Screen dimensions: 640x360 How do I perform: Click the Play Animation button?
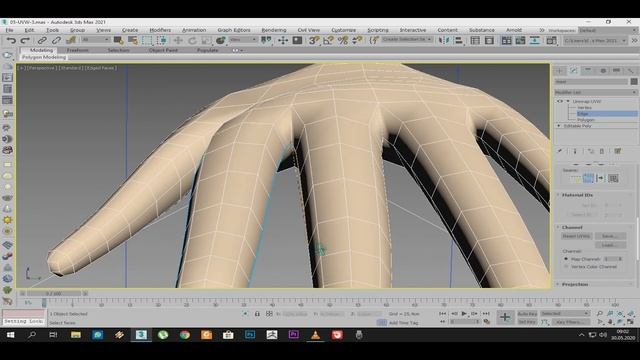(x=464, y=313)
